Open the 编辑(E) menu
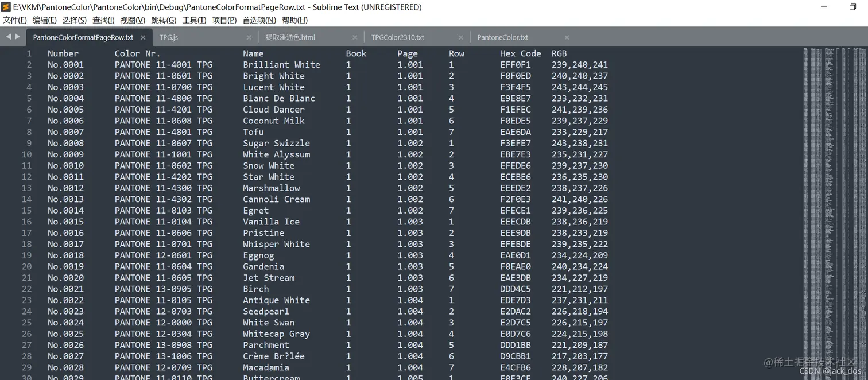Viewport: 868px width, 380px height. pos(45,20)
